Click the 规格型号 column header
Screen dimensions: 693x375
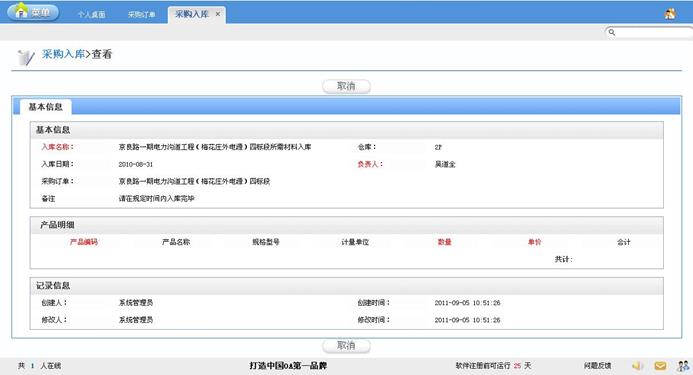click(266, 242)
